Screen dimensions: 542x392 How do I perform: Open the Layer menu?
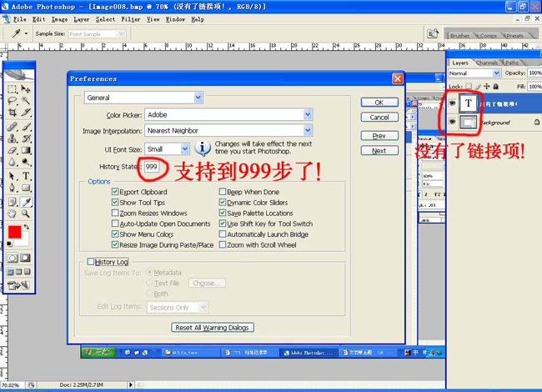pos(82,19)
